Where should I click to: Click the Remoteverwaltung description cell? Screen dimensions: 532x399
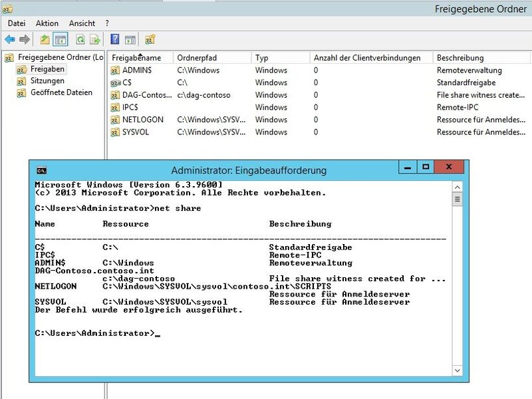(x=469, y=70)
